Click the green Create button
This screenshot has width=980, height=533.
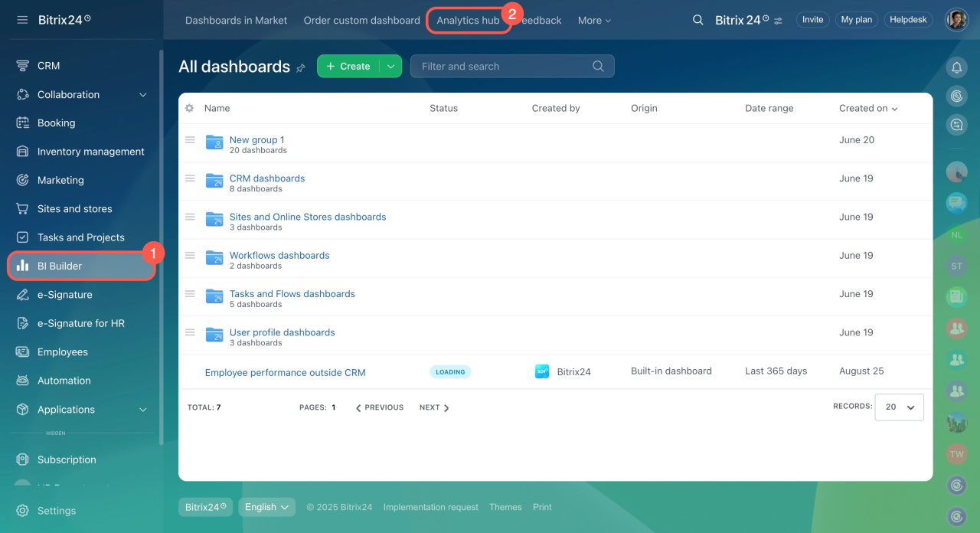(x=348, y=67)
